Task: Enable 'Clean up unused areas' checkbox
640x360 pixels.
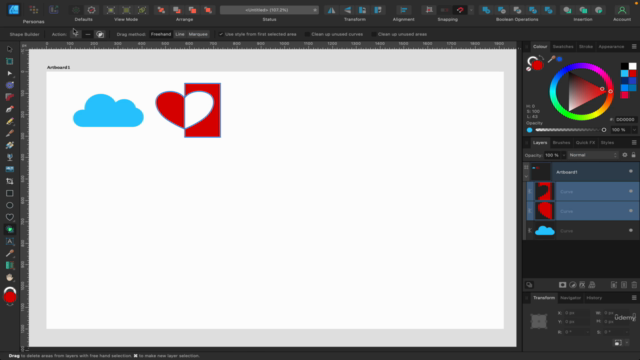Action: (373, 34)
